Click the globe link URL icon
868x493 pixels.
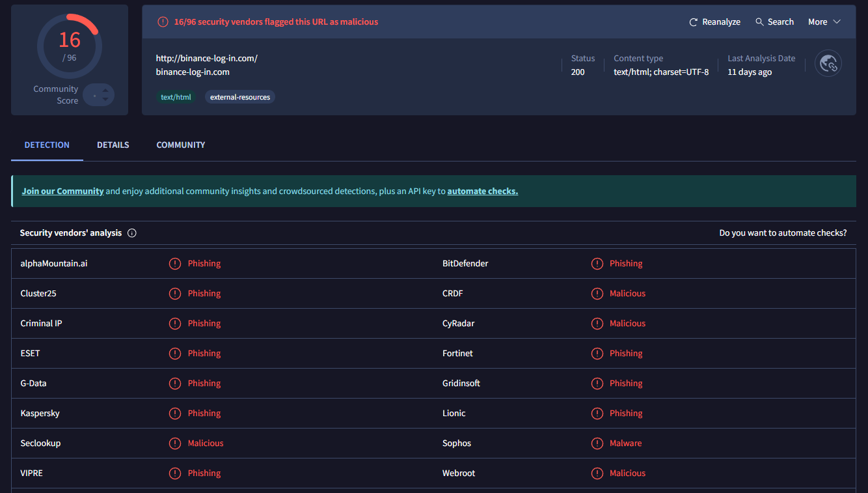tap(828, 64)
